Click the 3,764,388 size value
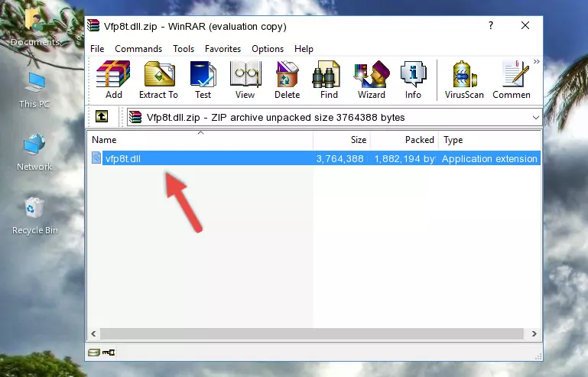 tap(339, 159)
